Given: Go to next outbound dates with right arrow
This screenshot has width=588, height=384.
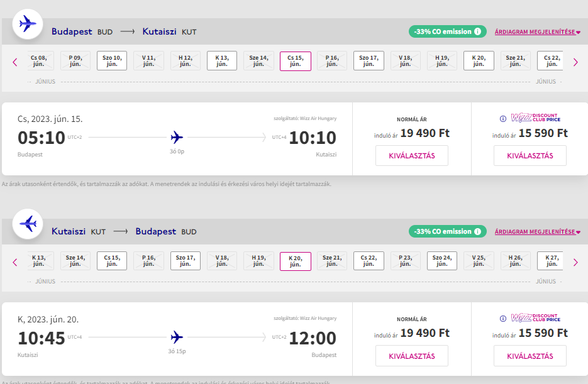Looking at the screenshot, I should pyautogui.click(x=575, y=62).
